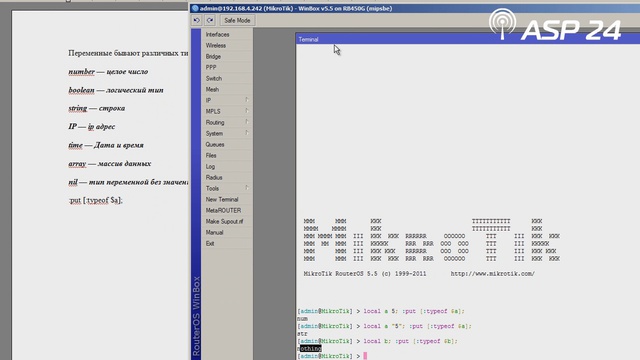The height and width of the screenshot is (360, 640).
Task: Open the Files menu item
Action: (x=227, y=156)
